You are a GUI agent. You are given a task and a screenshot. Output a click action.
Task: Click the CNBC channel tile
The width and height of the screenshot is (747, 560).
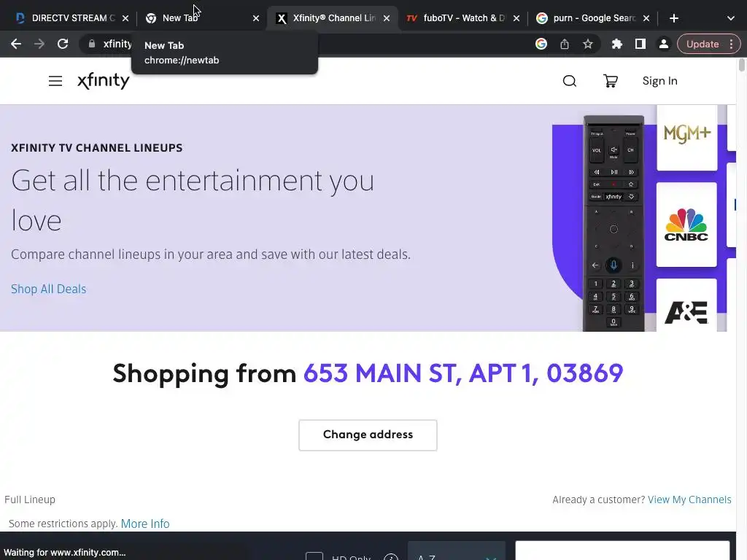coord(686,225)
